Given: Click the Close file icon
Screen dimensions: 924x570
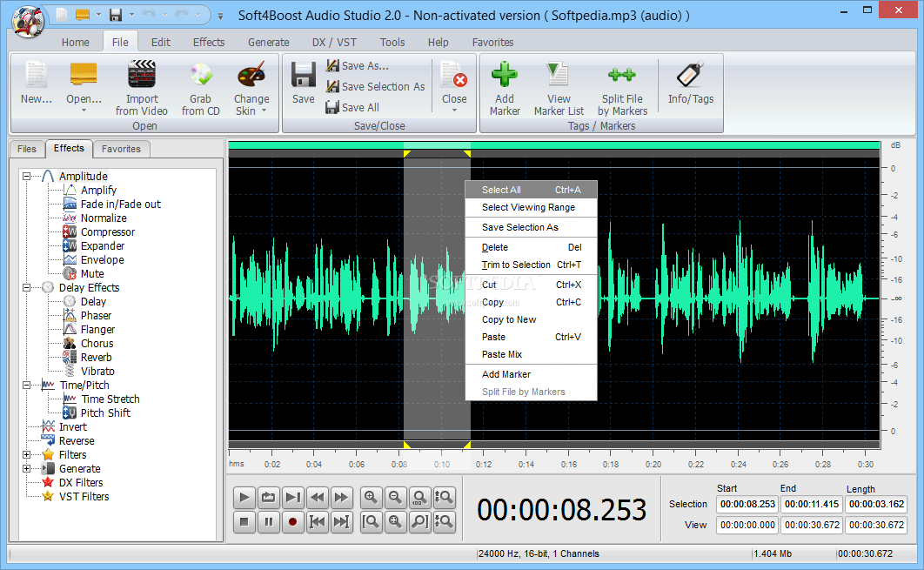Looking at the screenshot, I should tap(454, 76).
